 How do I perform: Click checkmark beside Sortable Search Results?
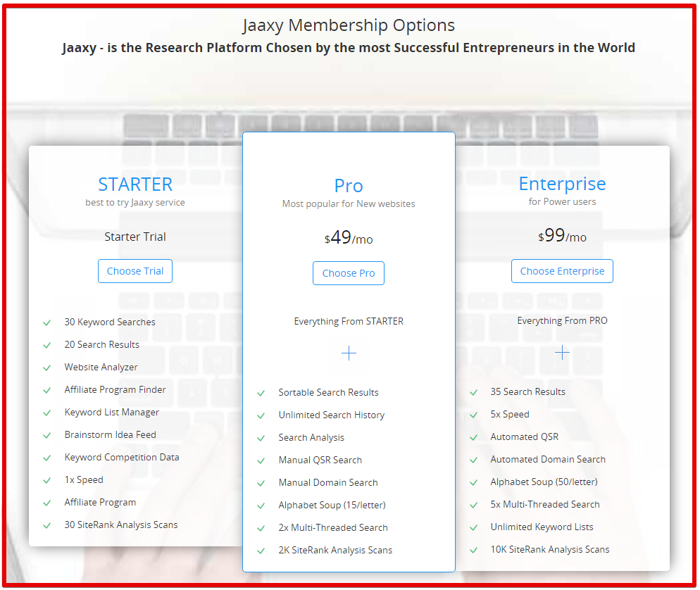[261, 393]
